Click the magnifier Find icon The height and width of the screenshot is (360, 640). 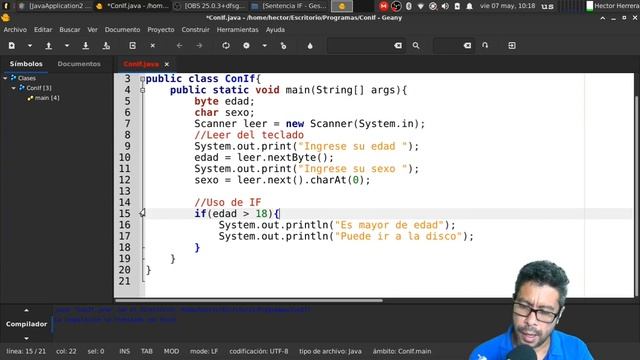(416, 46)
